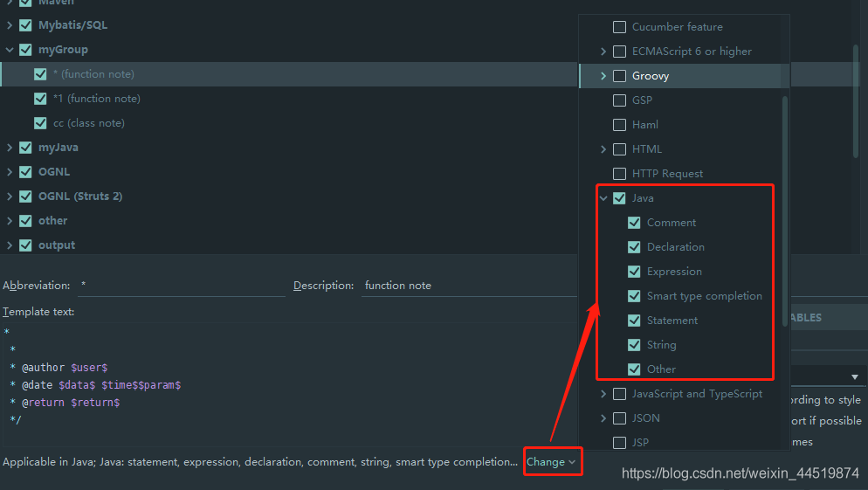868x490 pixels.
Task: Uncheck the 'cc (class note)' checkbox
Action: click(x=40, y=122)
